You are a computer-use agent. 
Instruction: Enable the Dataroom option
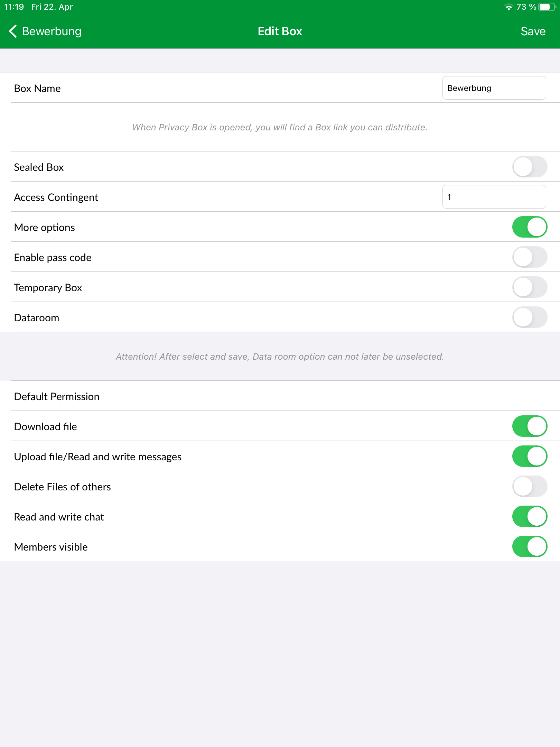click(x=530, y=317)
